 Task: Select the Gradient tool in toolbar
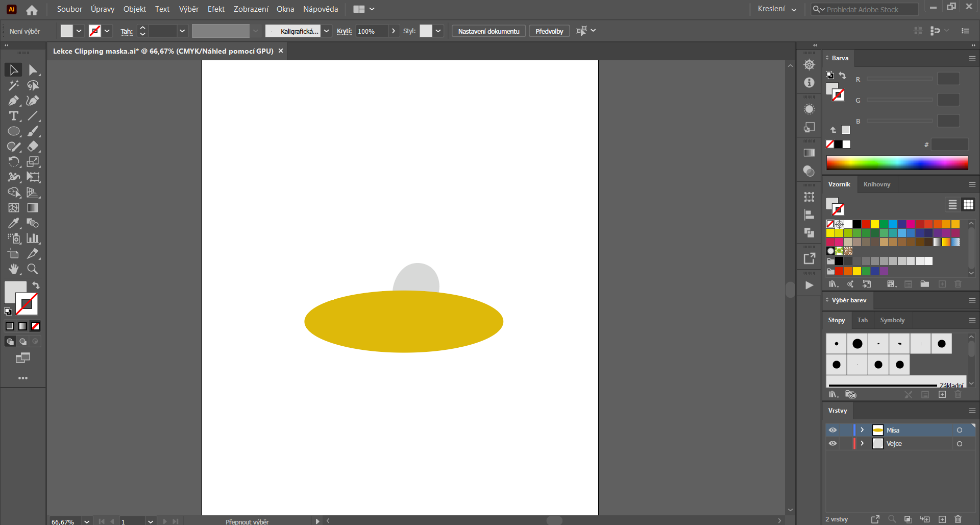(32, 208)
